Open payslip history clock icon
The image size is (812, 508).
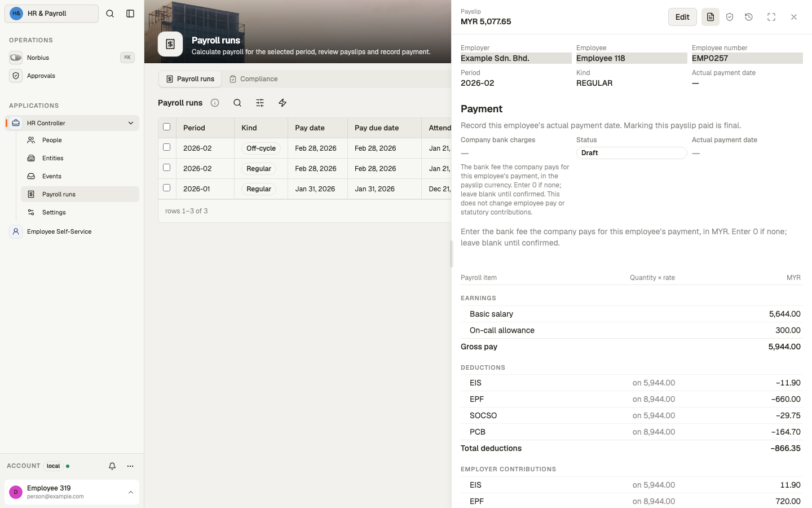749,17
